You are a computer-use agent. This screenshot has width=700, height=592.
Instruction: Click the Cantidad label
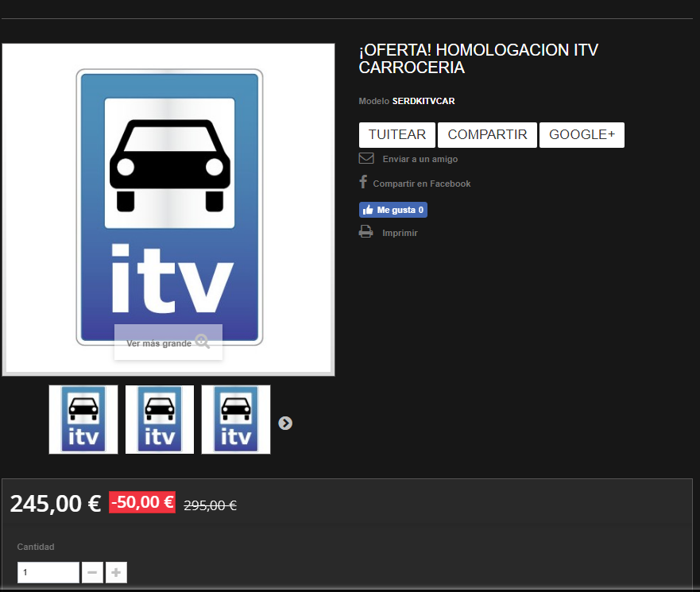(x=36, y=547)
